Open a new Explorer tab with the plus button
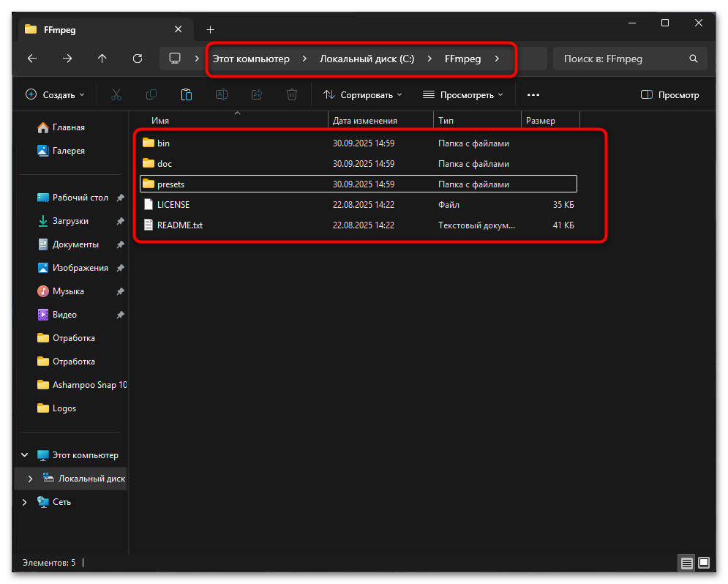 tap(210, 29)
